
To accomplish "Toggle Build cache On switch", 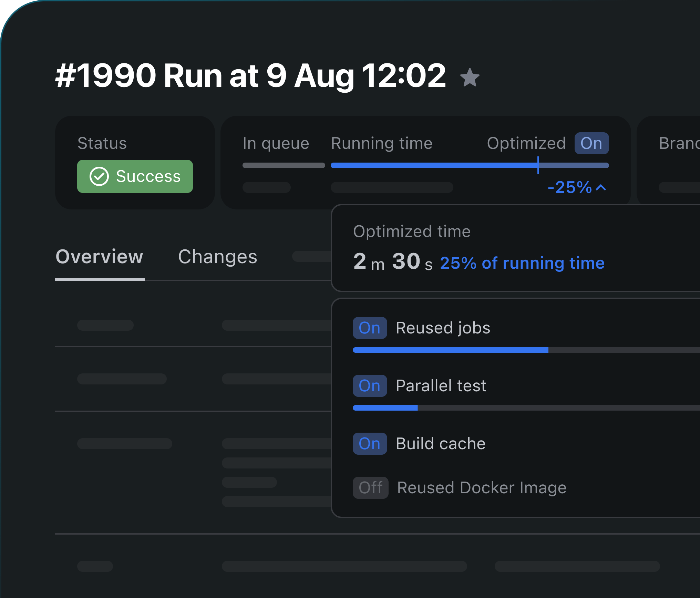I will click(x=370, y=444).
